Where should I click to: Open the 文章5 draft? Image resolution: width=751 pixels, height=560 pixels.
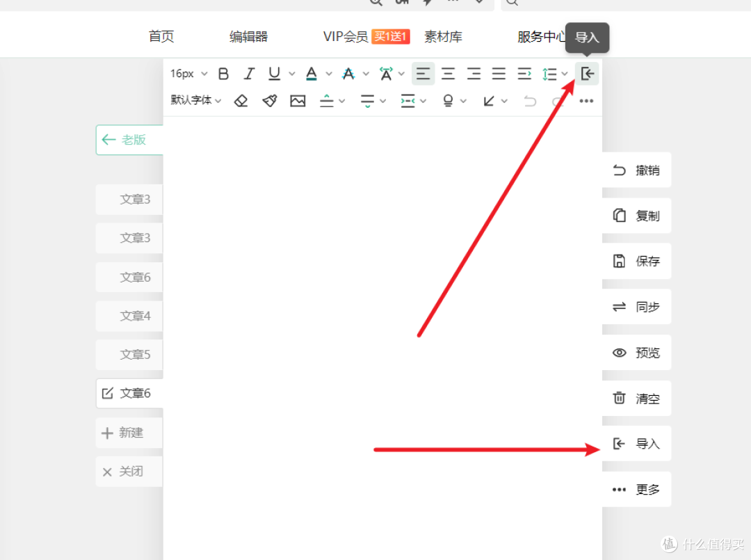[x=129, y=355]
